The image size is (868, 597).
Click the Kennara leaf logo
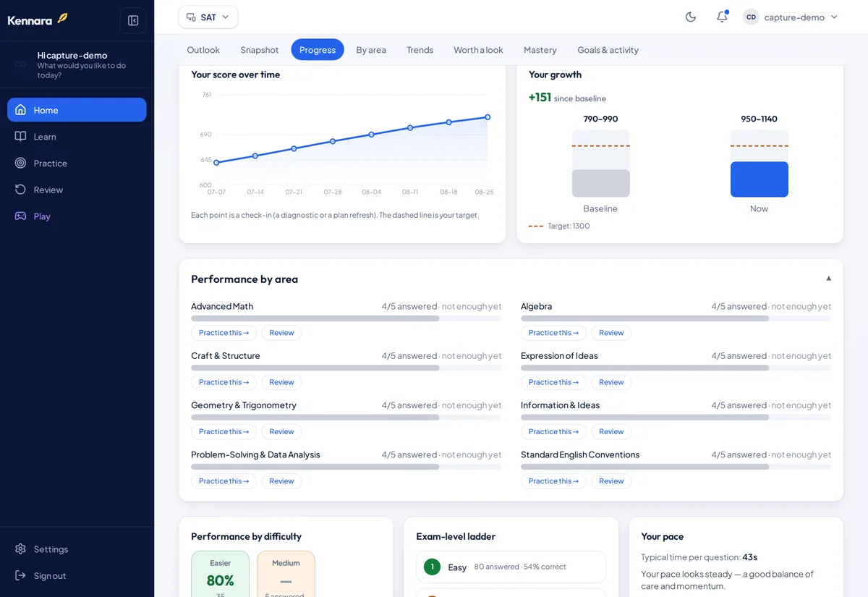pyautogui.click(x=62, y=18)
